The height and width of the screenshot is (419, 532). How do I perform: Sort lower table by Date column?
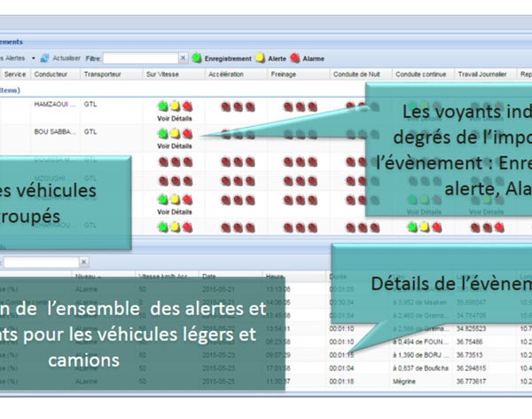(x=209, y=275)
